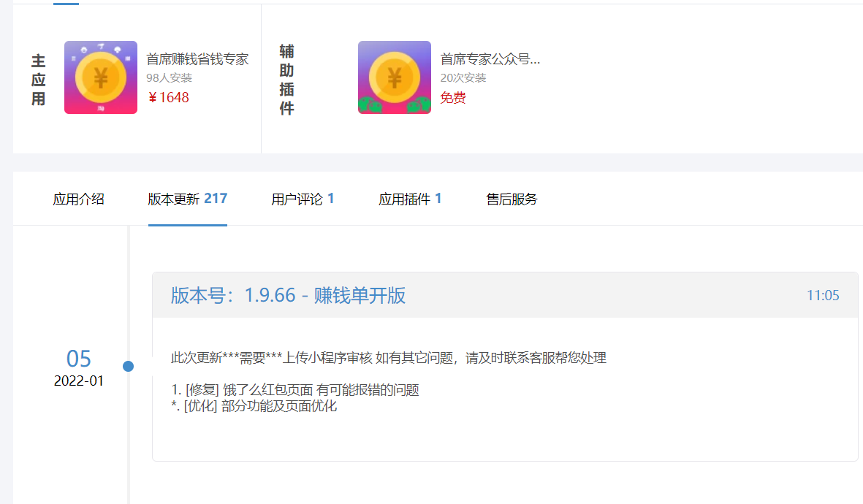Open version heading 1.9.66 赚钱单开版

coord(288,295)
